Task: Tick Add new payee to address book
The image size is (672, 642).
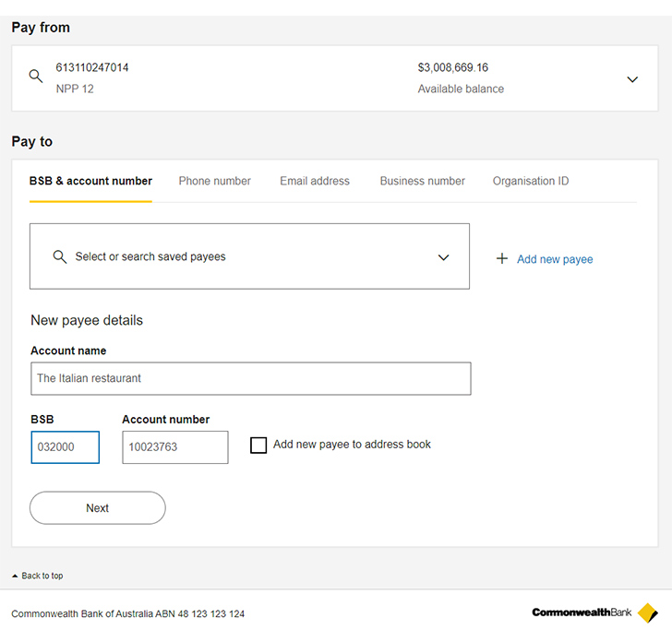Action: pos(258,446)
